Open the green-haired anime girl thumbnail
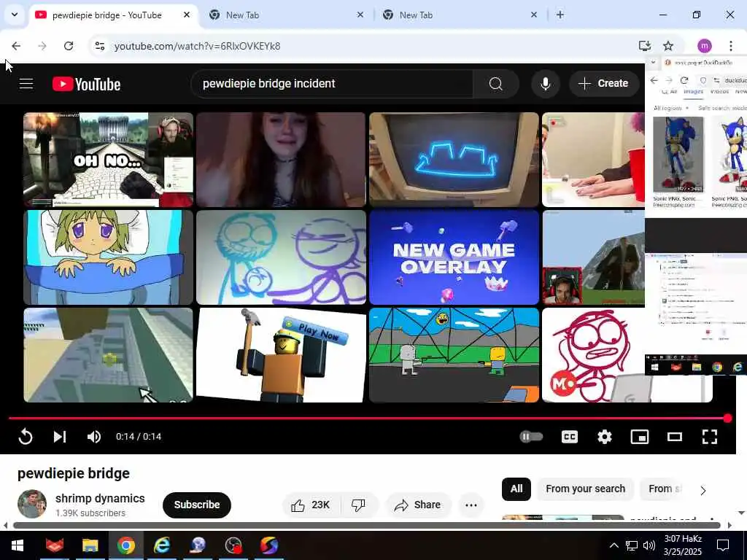This screenshot has width=747, height=560. pos(108,257)
